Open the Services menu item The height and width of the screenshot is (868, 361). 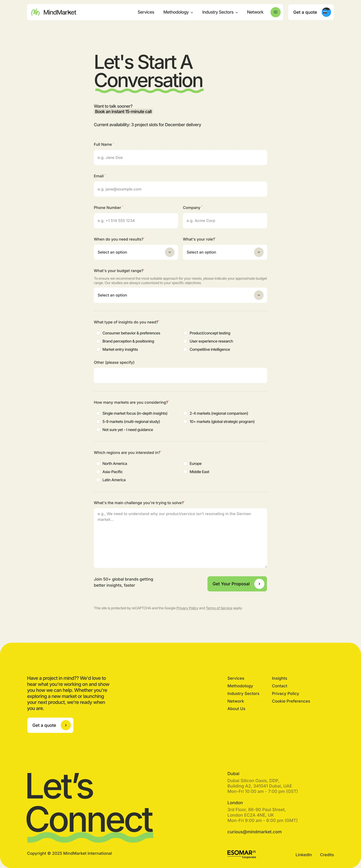coord(146,12)
